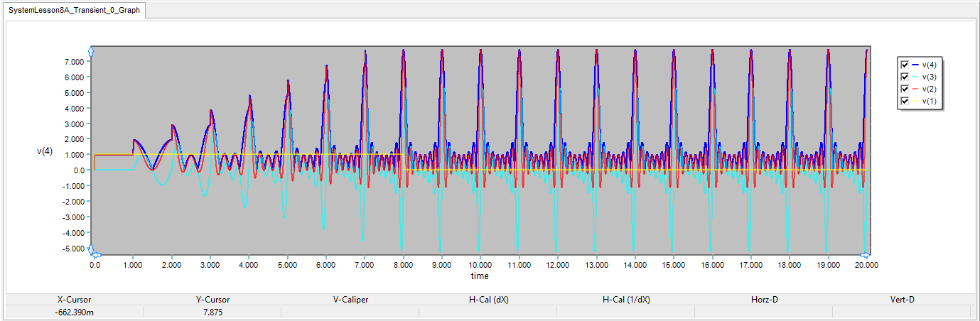Click the H-Cal (1/dX) header
Screen dimensions: 980x321
[x=626, y=300]
